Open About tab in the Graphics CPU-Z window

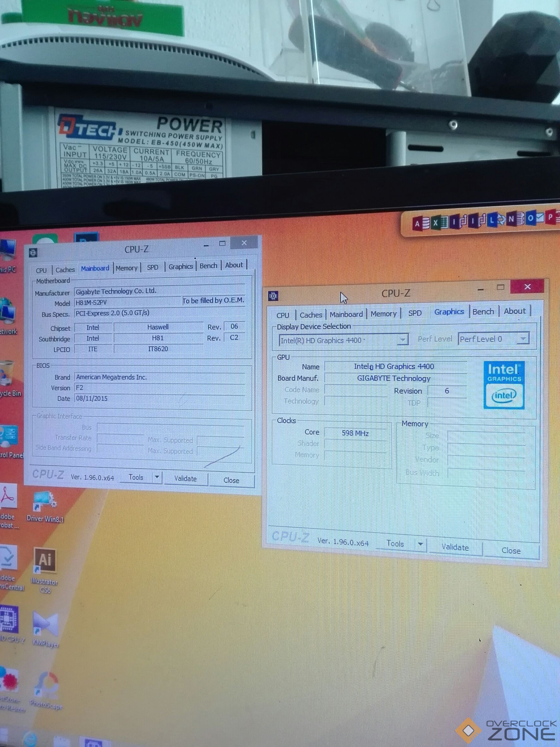(515, 311)
